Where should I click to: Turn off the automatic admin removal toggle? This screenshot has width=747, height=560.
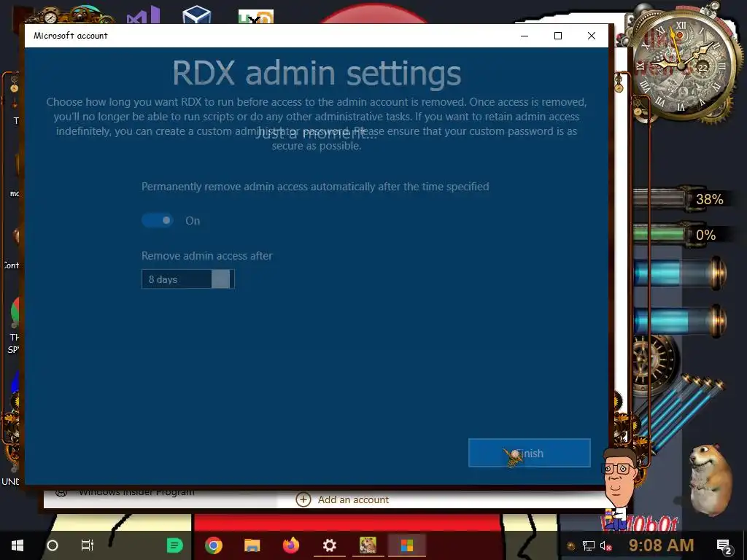(x=158, y=220)
